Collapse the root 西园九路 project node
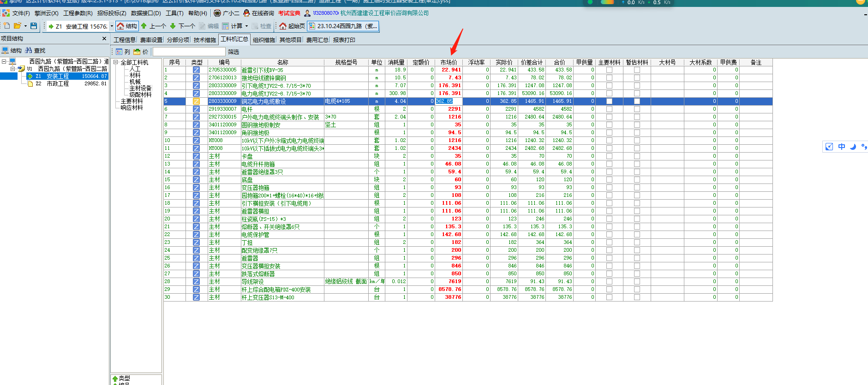Viewport: 868px width, 385px height. [4, 61]
